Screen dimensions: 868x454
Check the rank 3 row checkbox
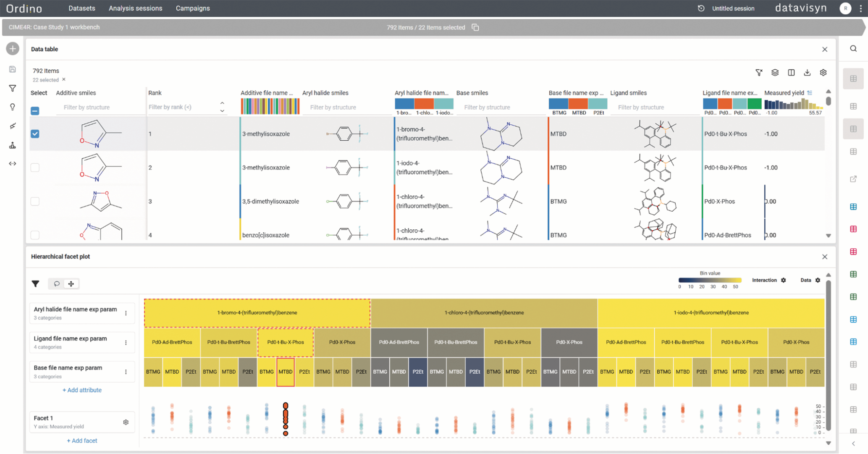click(x=35, y=201)
